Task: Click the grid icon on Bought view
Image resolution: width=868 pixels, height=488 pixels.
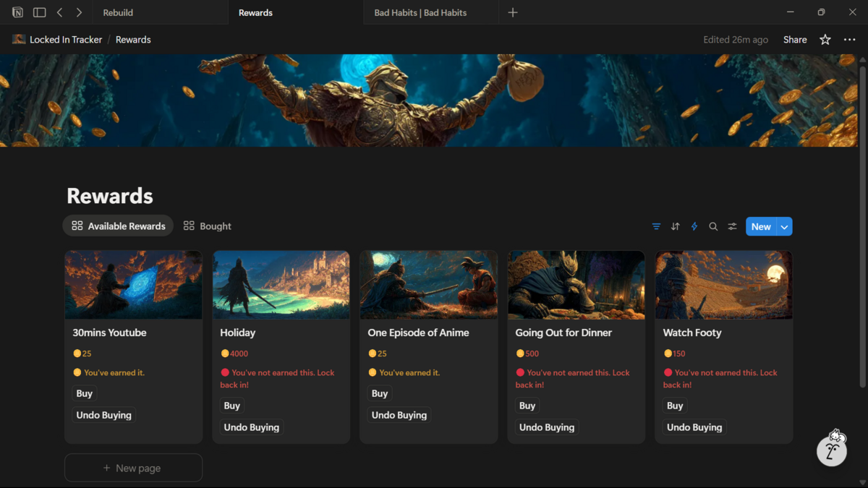Action: click(189, 226)
